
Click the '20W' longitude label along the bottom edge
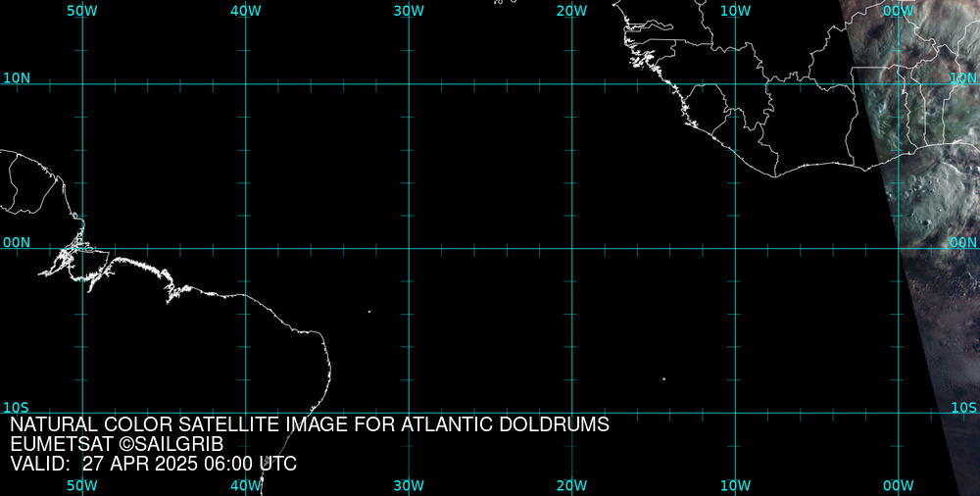pos(572,486)
